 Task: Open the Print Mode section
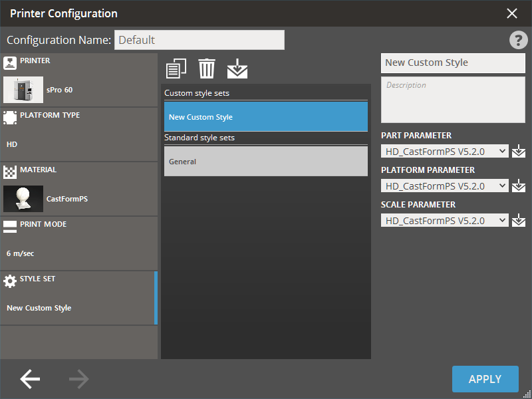click(x=78, y=243)
